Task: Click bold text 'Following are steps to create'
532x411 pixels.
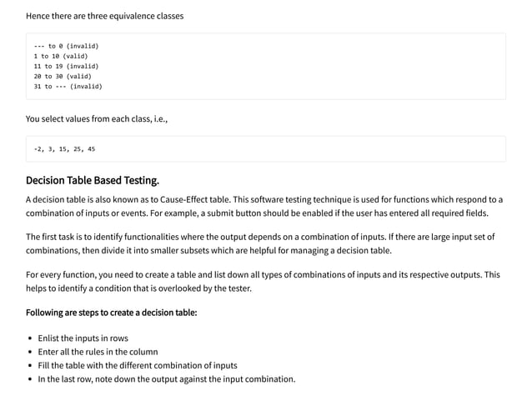Action: (111, 313)
